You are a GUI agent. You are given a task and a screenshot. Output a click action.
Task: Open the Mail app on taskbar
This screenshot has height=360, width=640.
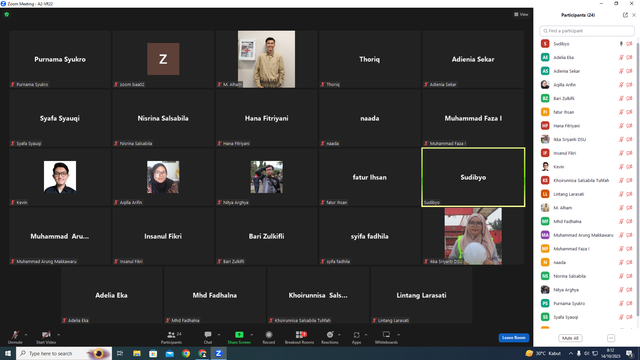[169, 353]
